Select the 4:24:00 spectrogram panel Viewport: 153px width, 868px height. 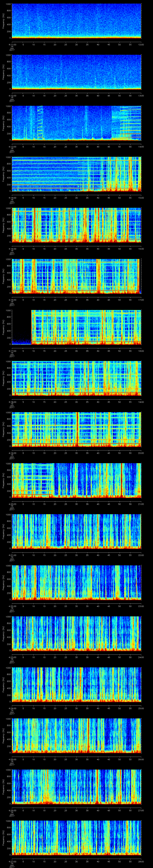(x=76, y=684)
